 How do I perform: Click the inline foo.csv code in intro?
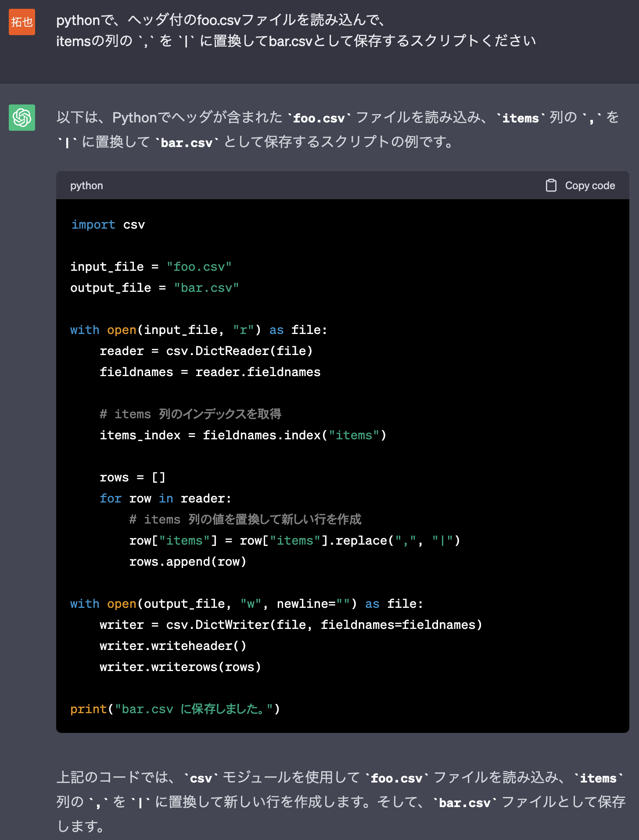click(x=319, y=118)
